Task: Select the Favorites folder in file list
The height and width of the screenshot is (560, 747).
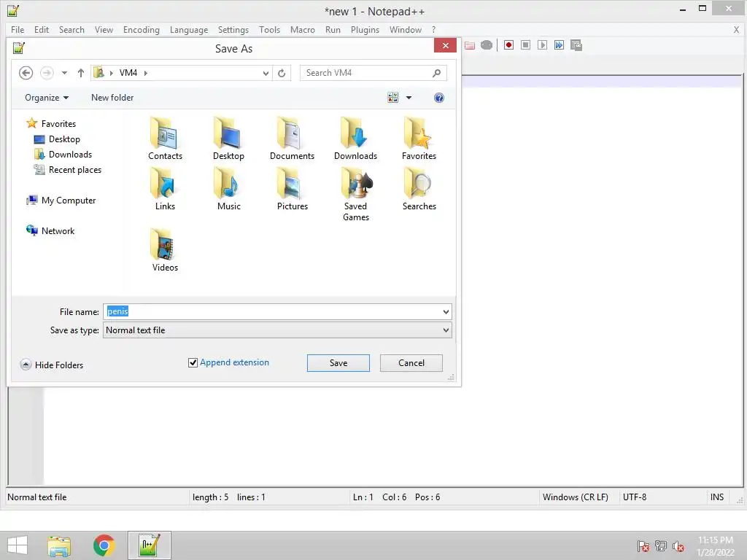Action: click(x=419, y=139)
